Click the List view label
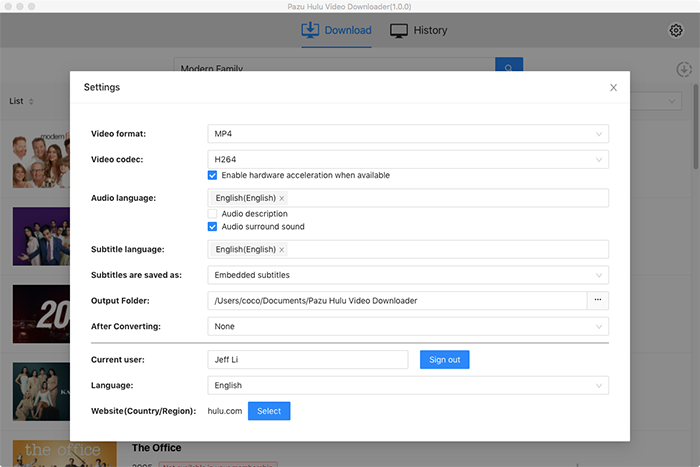 [x=17, y=101]
